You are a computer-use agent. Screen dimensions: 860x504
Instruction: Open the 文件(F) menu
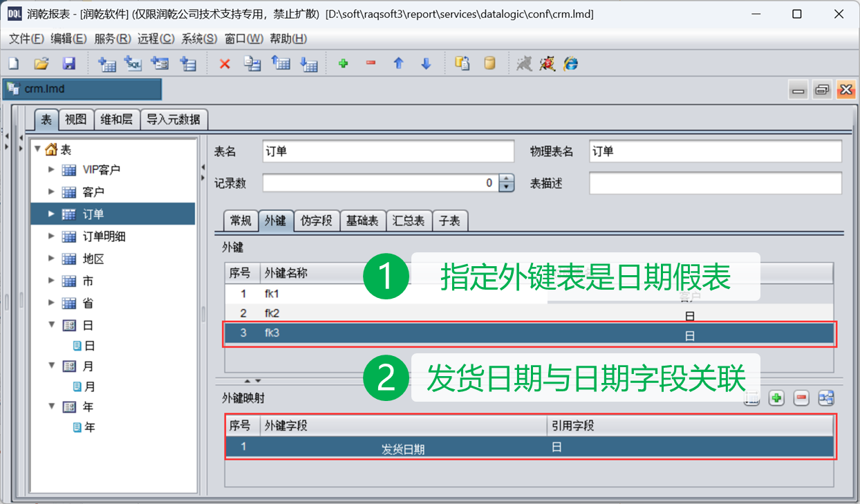tap(27, 39)
